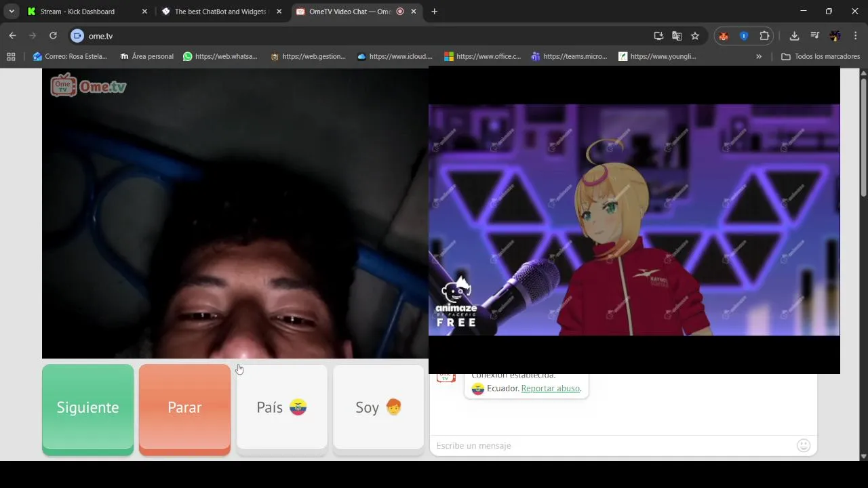
Task: Open the Chrome three-dot menu
Action: [856, 36]
